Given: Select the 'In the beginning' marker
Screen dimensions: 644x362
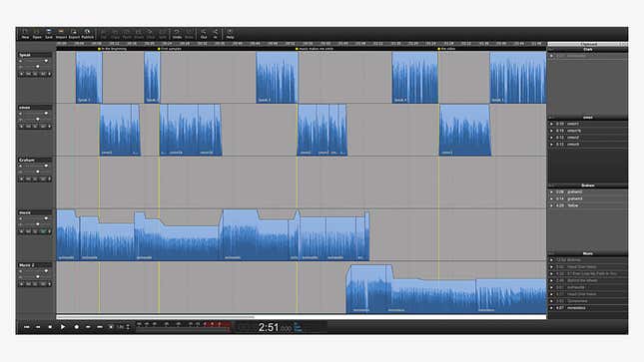Looking at the screenshot, I should coord(113,49).
